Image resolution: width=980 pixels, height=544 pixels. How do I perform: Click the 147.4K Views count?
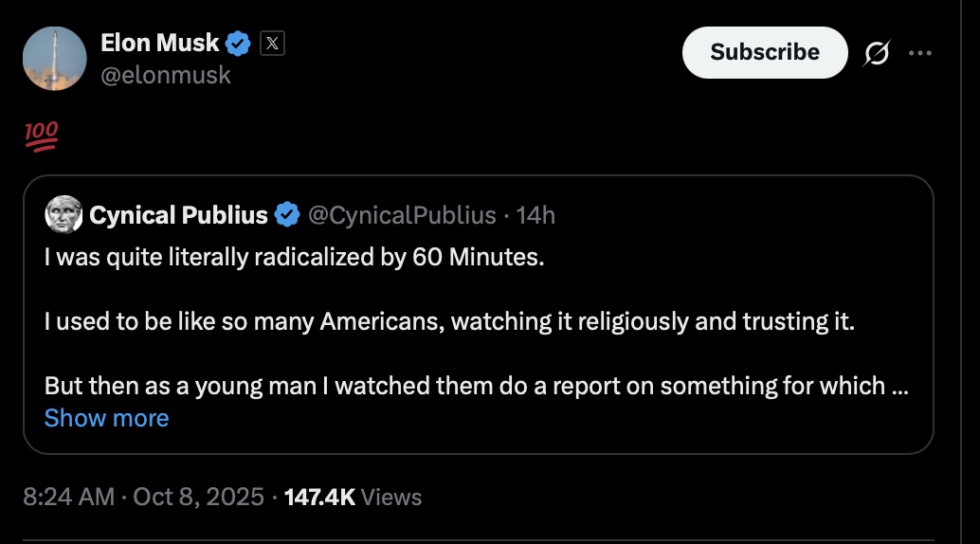tap(353, 497)
